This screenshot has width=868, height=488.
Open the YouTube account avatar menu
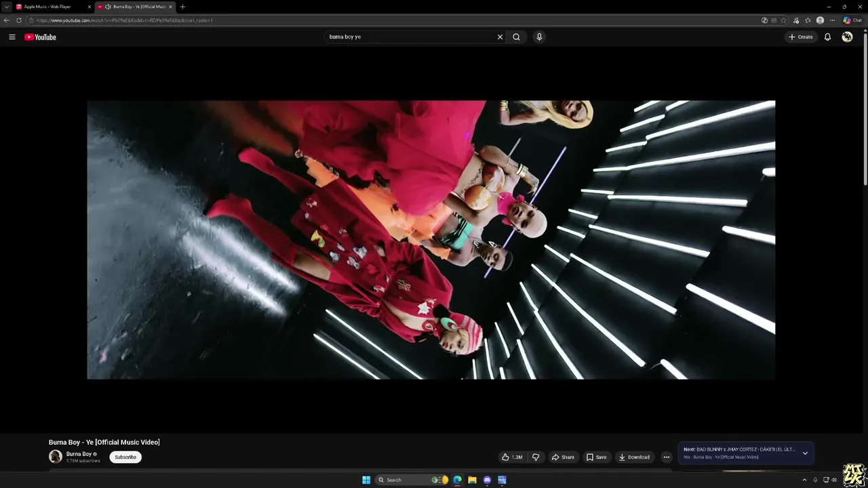(847, 37)
